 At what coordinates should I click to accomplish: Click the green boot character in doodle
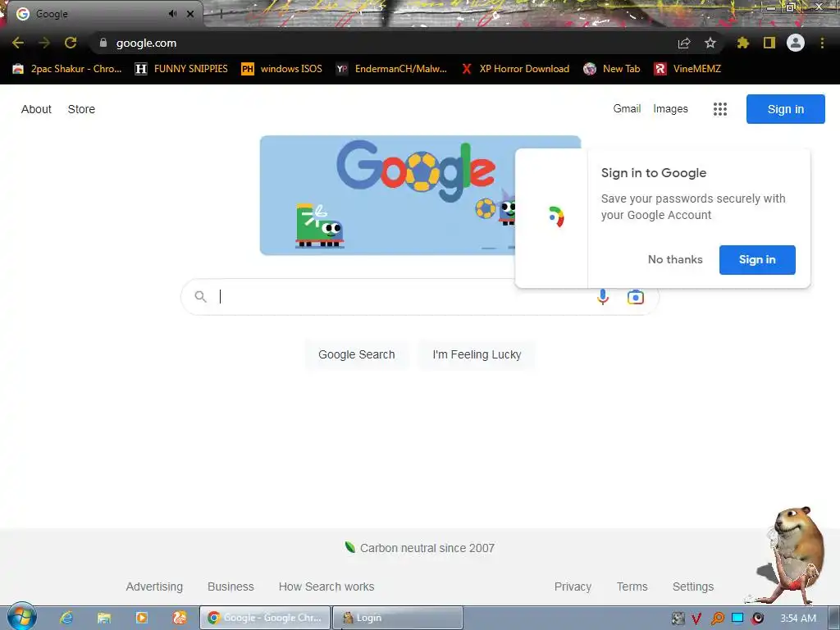click(x=320, y=225)
